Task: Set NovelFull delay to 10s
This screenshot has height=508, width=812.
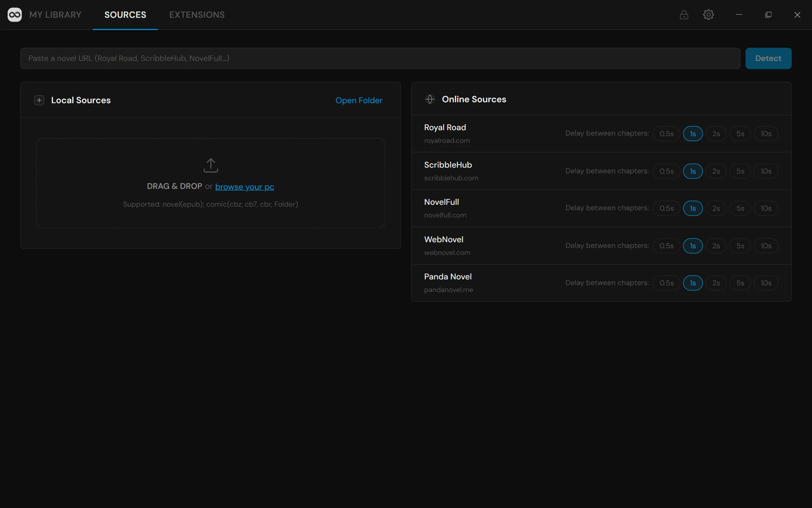Action: pyautogui.click(x=766, y=208)
